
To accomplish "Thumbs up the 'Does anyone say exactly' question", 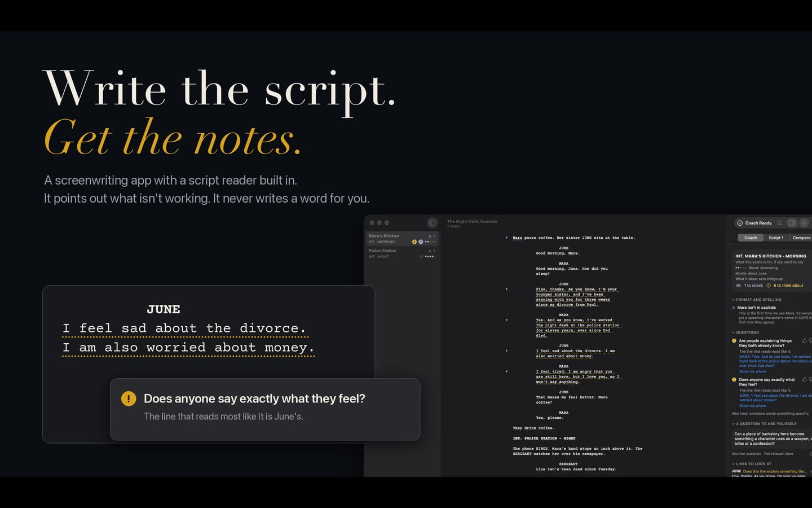I will click(804, 380).
